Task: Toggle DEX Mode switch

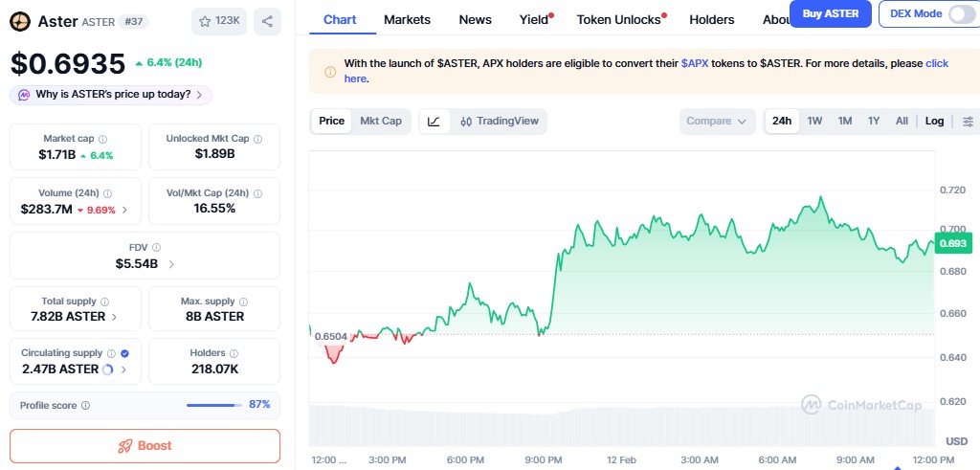Action: click(x=961, y=13)
